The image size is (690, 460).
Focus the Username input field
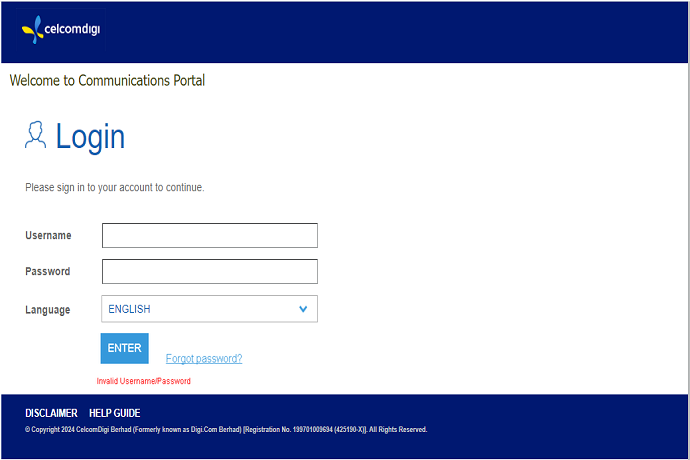coord(209,236)
